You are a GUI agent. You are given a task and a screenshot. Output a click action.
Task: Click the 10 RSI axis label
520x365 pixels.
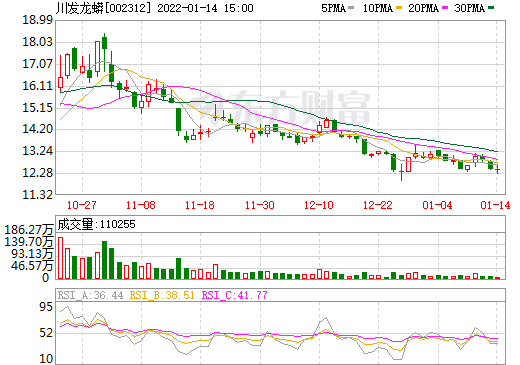(x=46, y=359)
